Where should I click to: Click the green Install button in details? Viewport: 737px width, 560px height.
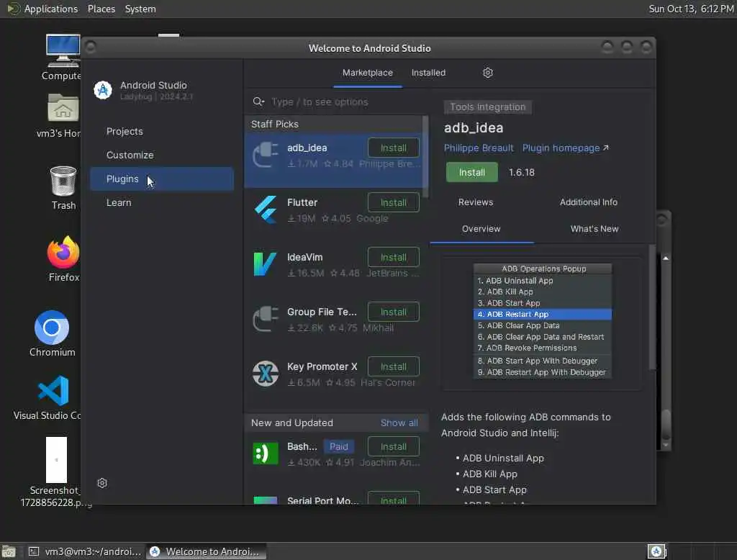472,172
